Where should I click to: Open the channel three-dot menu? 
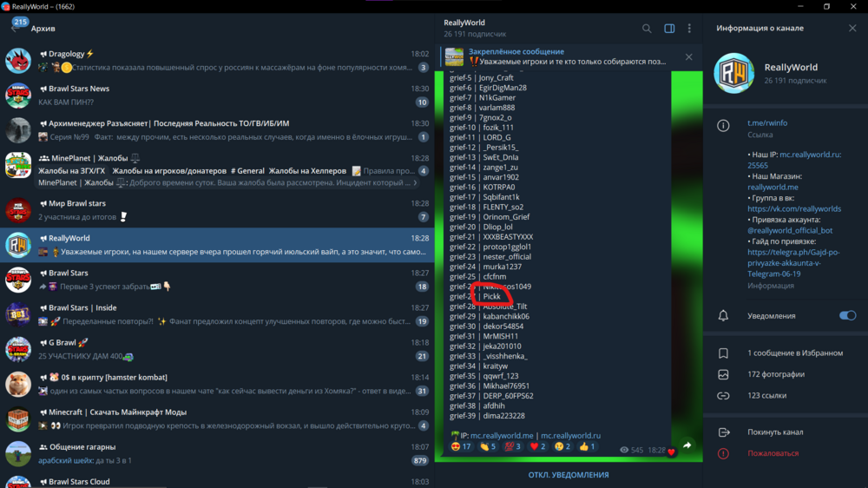click(x=689, y=29)
